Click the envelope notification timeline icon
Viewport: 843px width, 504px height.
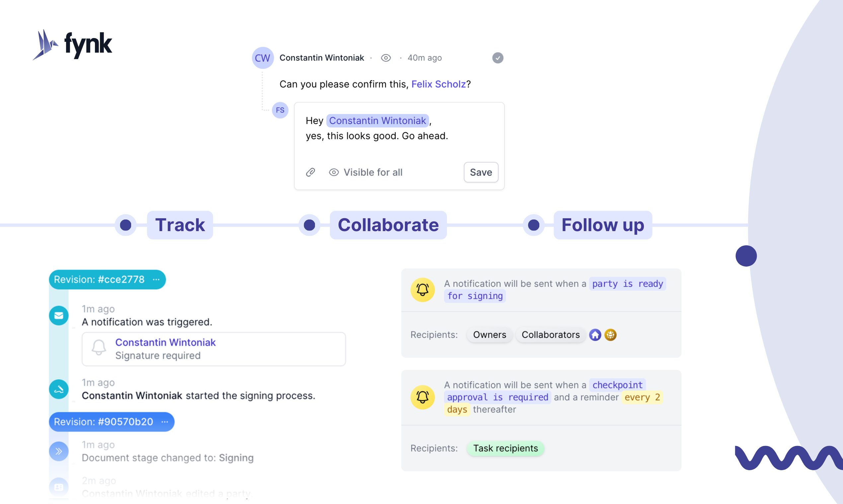[x=59, y=316]
